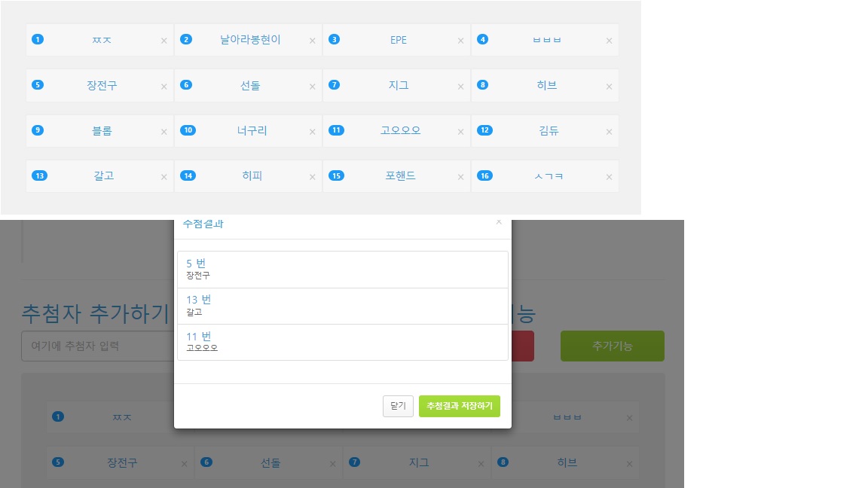Select the 5 번 장전구 result row

[x=342, y=270]
